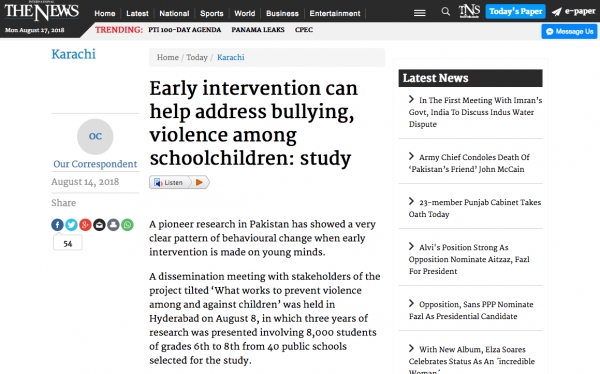600x374 pixels.
Task: Click the Latest News header
Action: tap(470, 78)
